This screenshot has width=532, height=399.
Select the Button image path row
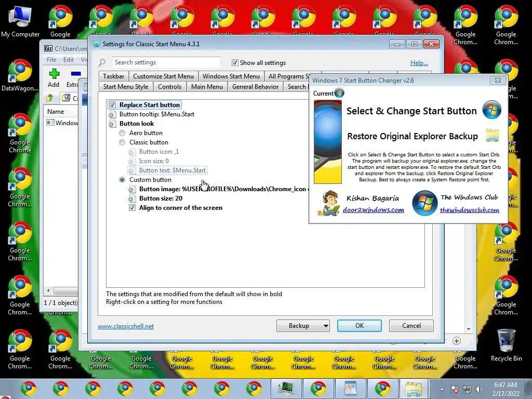(x=223, y=189)
